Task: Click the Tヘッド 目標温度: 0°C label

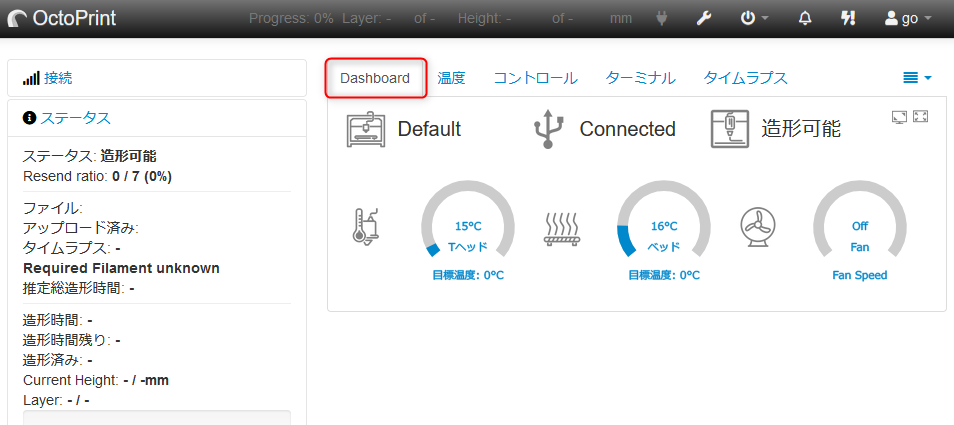Action: click(x=468, y=275)
